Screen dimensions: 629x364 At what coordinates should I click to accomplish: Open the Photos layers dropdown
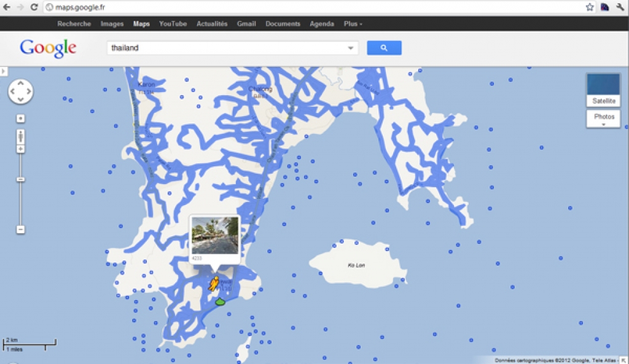pyautogui.click(x=603, y=119)
